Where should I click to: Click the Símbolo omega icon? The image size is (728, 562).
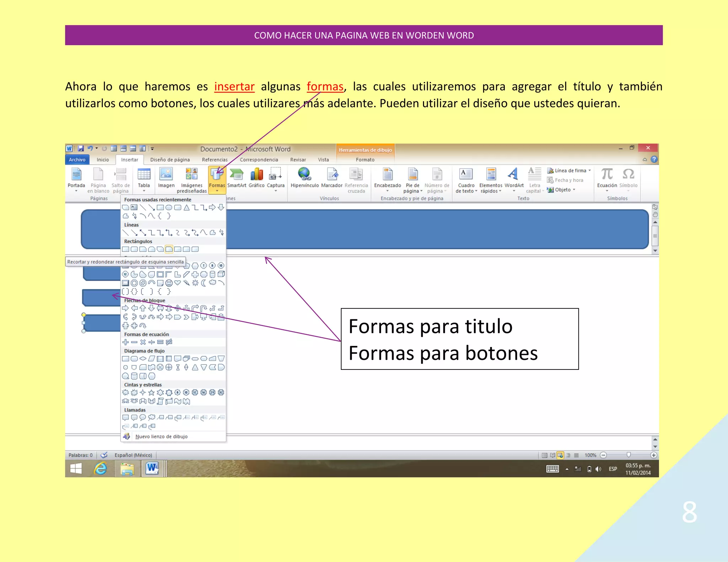628,174
